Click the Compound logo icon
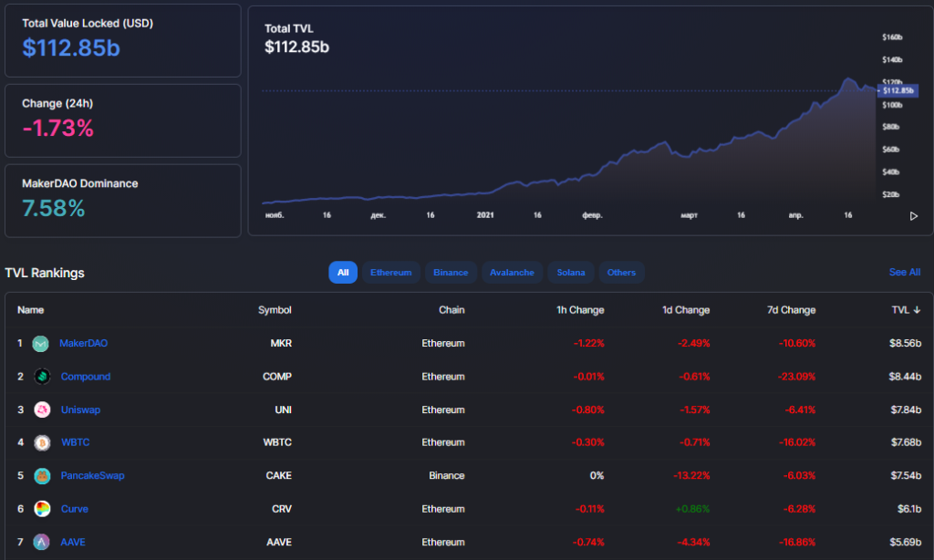 click(x=41, y=377)
